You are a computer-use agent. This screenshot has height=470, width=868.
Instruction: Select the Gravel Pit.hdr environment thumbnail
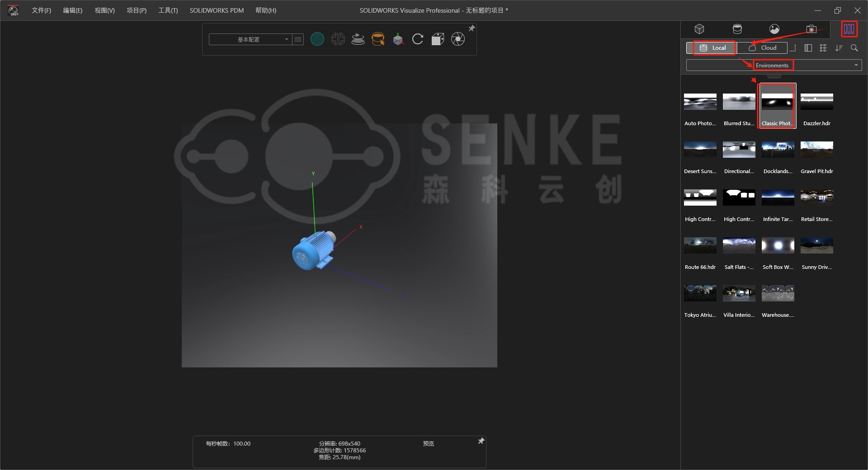coord(816,150)
